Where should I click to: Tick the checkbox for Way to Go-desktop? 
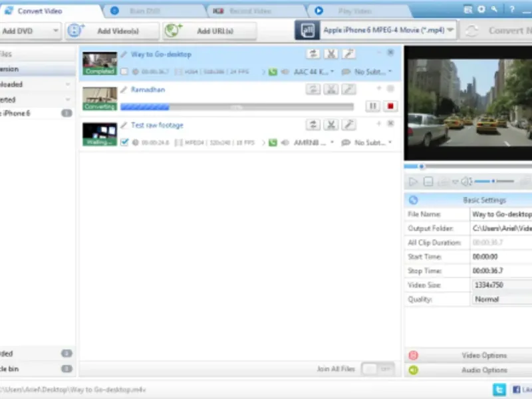124,72
